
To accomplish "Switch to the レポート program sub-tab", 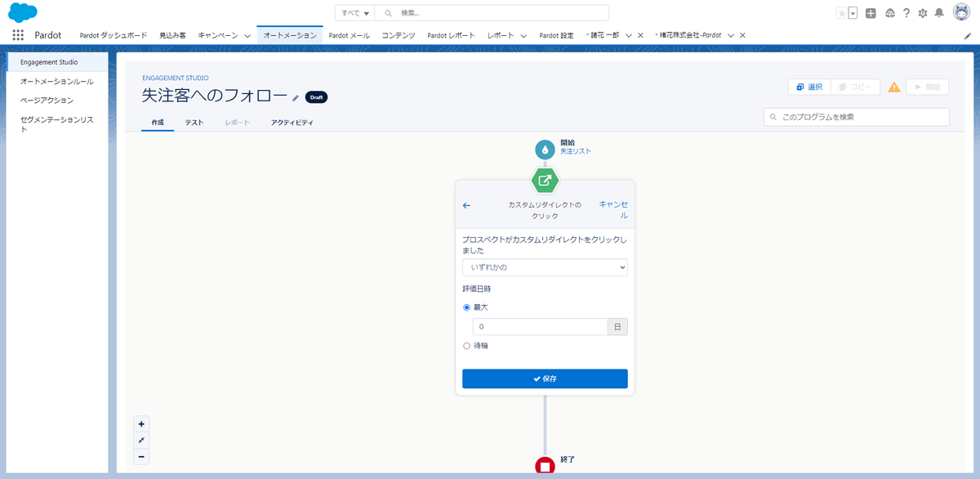I will pyautogui.click(x=238, y=123).
